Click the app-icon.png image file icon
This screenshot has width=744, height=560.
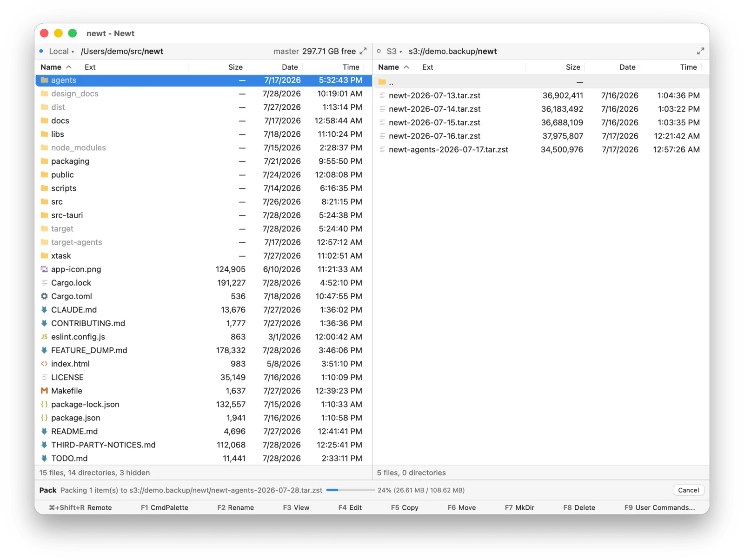pyautogui.click(x=45, y=269)
